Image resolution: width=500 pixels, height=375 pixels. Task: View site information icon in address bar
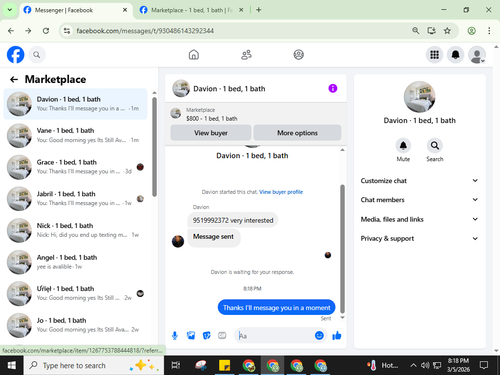(x=67, y=31)
